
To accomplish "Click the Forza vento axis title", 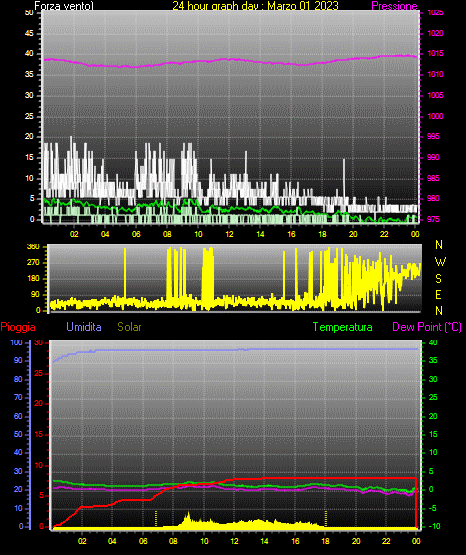I will tap(64, 6).
